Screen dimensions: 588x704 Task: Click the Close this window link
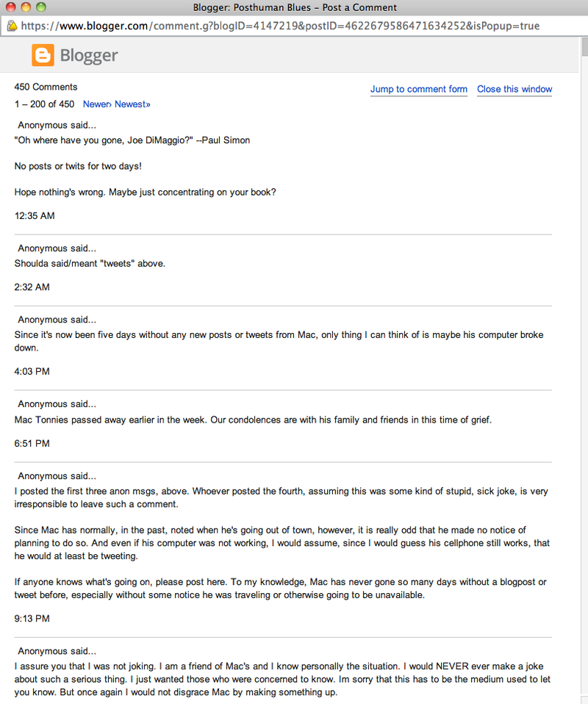pyautogui.click(x=514, y=89)
